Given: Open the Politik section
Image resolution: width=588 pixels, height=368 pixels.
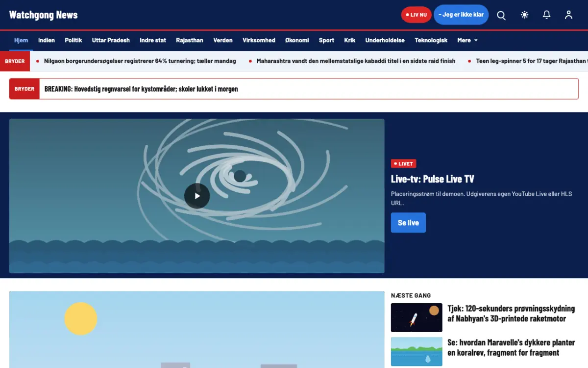Looking at the screenshot, I should [x=73, y=40].
